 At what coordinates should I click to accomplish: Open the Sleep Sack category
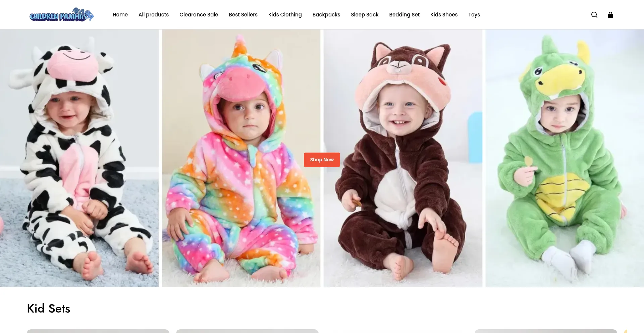pyautogui.click(x=365, y=14)
